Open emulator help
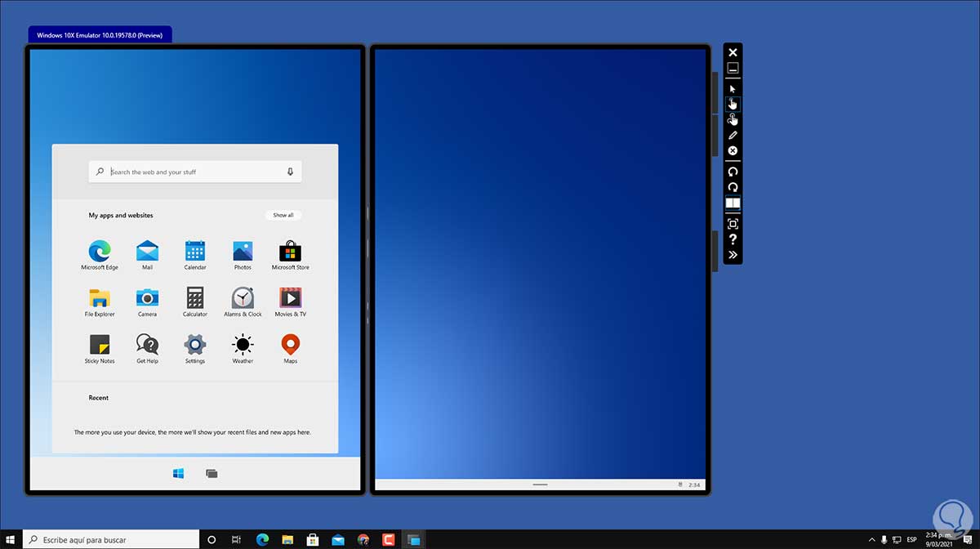 pyautogui.click(x=733, y=239)
